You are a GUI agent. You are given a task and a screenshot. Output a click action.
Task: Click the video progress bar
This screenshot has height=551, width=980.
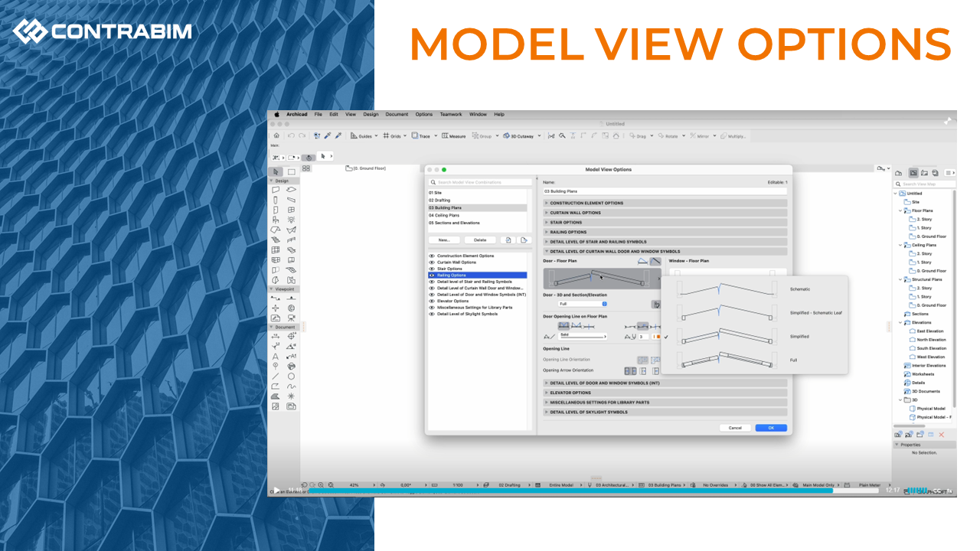click(593, 491)
